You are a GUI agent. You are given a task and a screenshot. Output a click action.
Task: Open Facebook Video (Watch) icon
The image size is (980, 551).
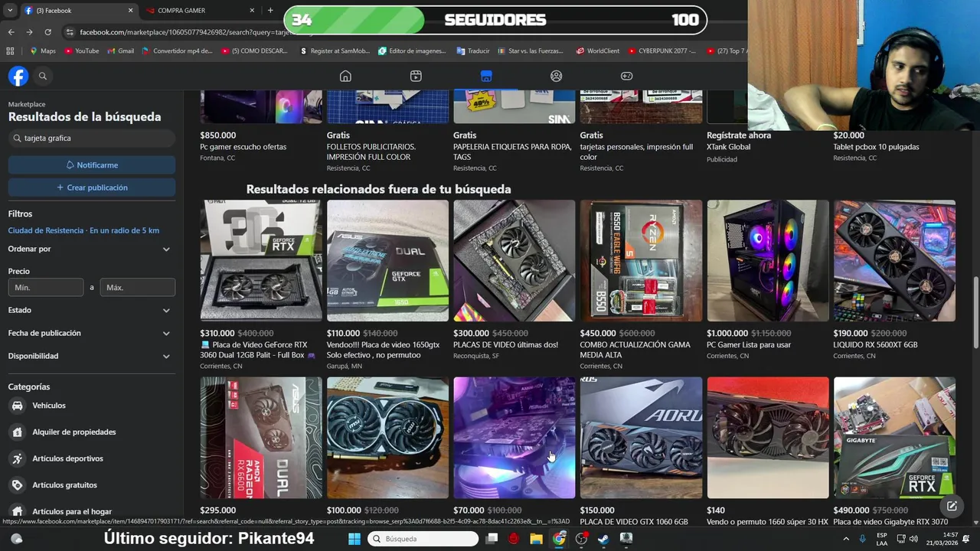click(416, 76)
